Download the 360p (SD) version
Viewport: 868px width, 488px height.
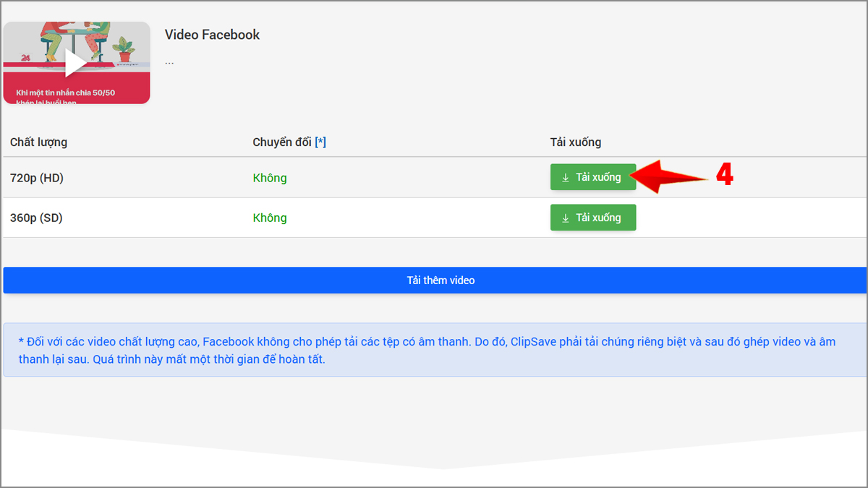coord(593,217)
